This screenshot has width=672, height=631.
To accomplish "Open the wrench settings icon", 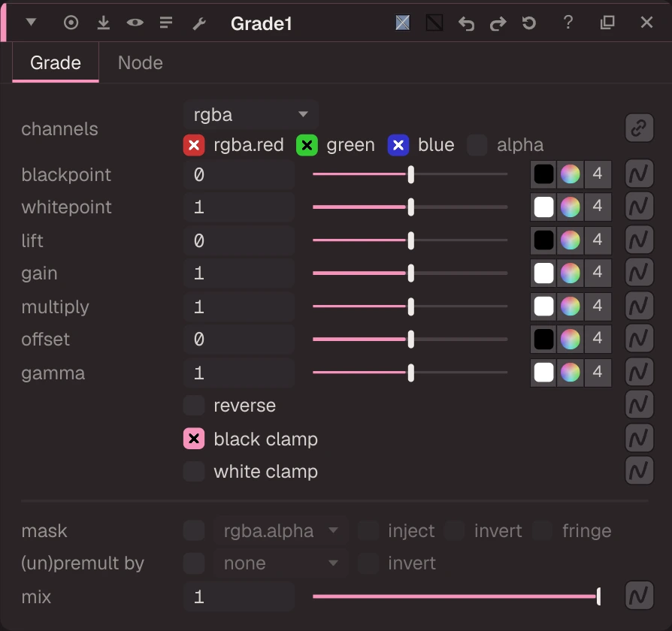I will pos(199,23).
